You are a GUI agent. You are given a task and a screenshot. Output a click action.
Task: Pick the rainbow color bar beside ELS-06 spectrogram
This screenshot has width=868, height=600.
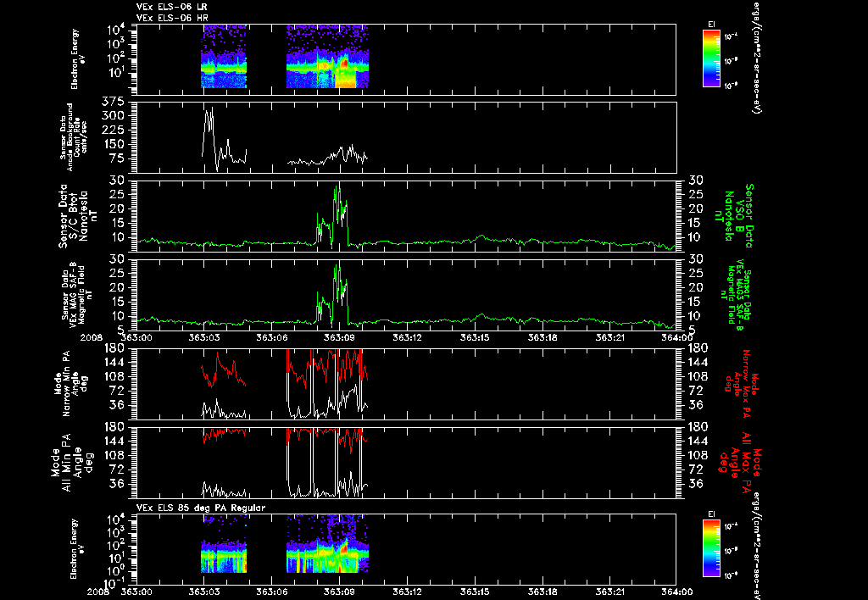[x=711, y=58]
